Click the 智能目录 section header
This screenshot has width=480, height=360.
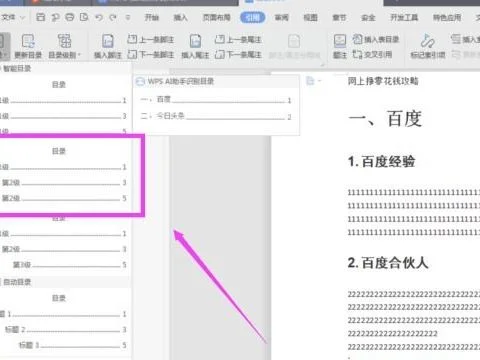coord(17,69)
